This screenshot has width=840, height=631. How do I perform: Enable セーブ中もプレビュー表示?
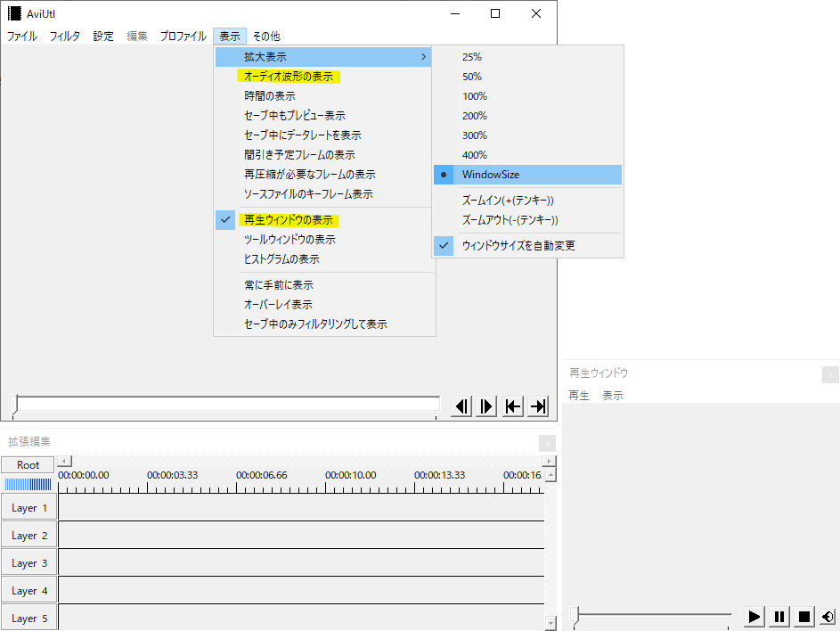tap(324, 116)
